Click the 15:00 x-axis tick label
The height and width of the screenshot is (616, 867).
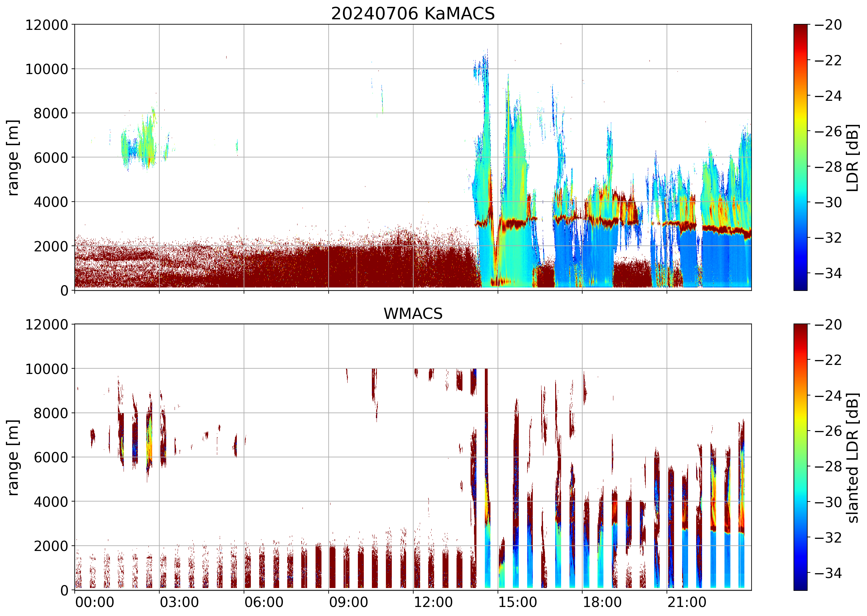coord(518,602)
